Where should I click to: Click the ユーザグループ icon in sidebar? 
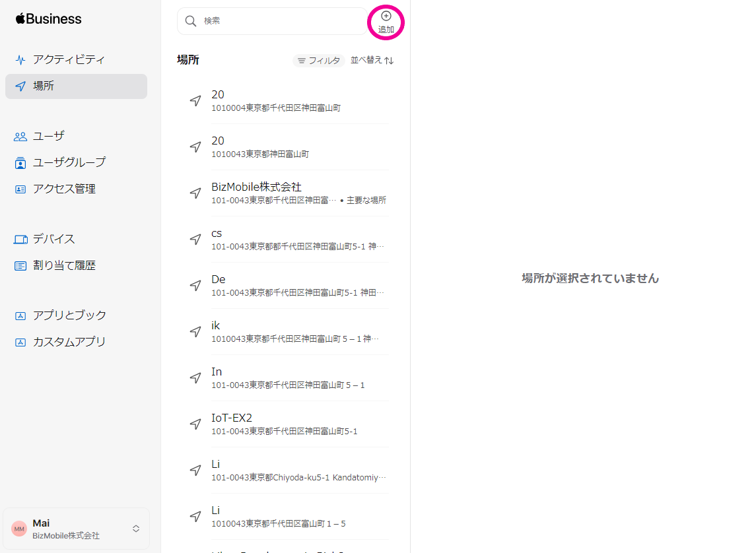pyautogui.click(x=20, y=163)
